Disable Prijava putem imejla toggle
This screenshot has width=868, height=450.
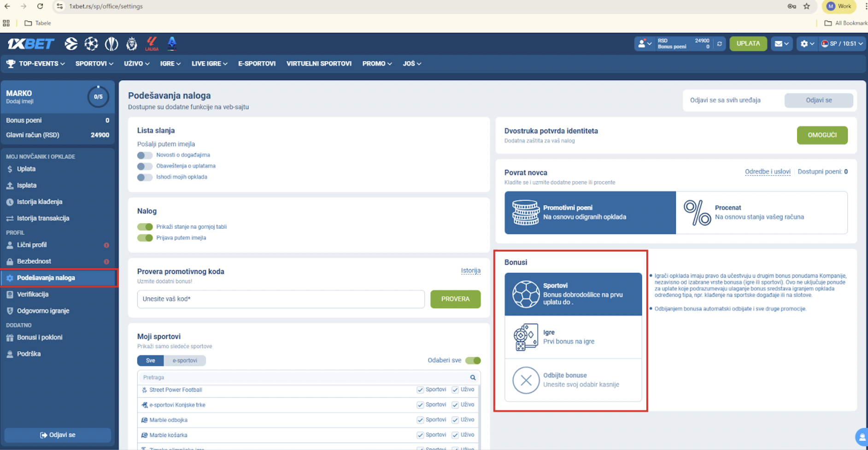pyautogui.click(x=145, y=238)
